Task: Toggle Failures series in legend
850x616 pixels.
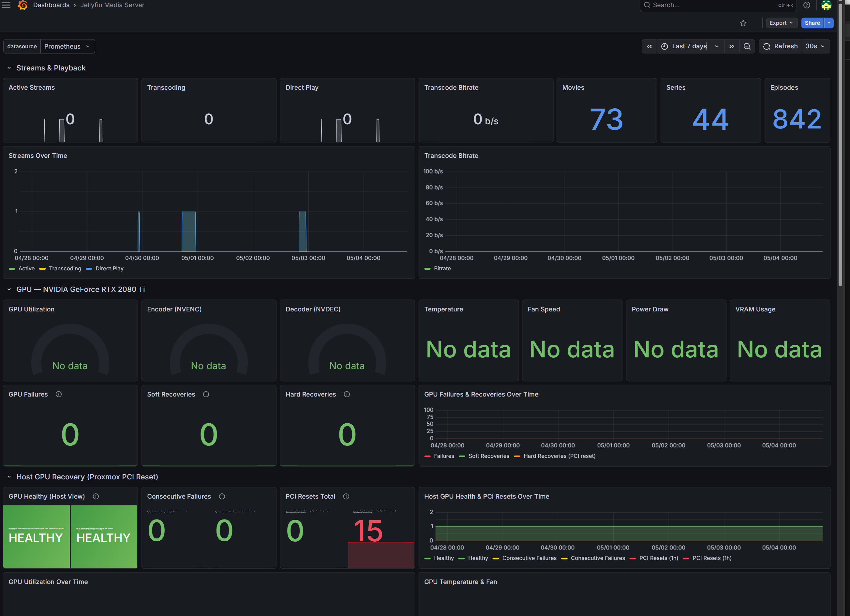Action: [x=444, y=456]
